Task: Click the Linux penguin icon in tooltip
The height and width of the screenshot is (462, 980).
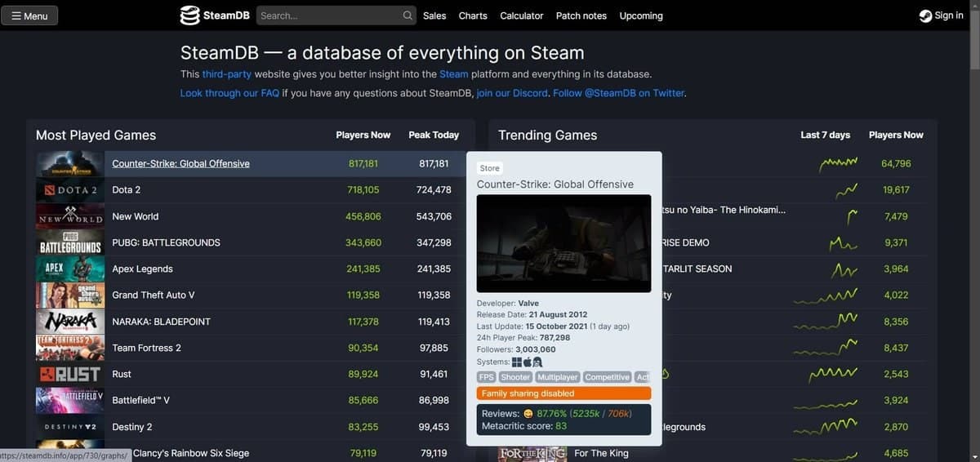Action: [537, 362]
